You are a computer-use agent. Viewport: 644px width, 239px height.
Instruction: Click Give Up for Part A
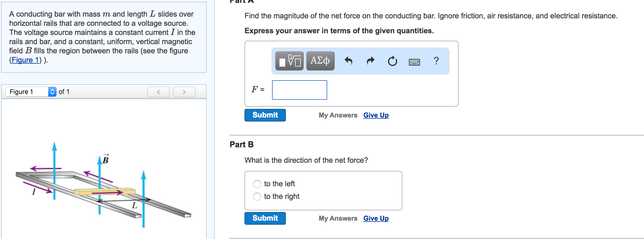coord(376,115)
